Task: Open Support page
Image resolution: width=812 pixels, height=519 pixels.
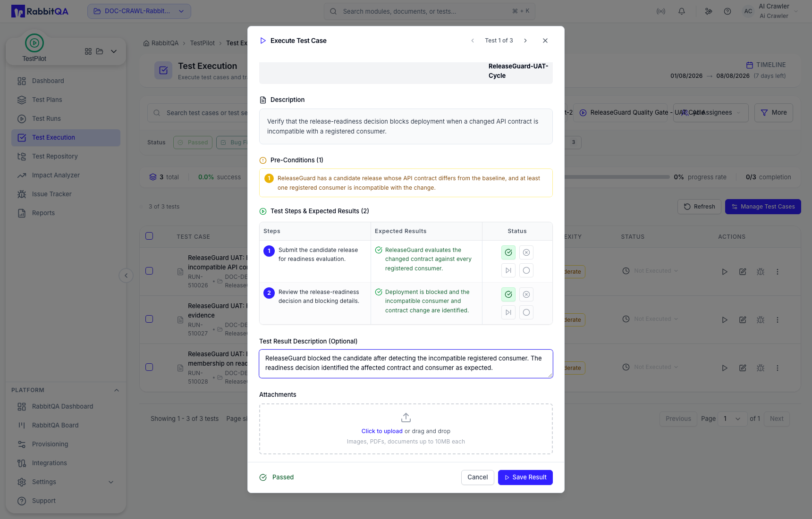Action: point(66,501)
